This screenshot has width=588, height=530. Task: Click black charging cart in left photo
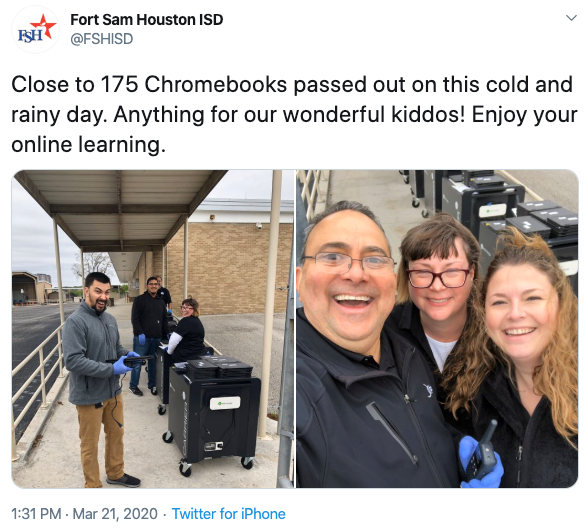214,416
